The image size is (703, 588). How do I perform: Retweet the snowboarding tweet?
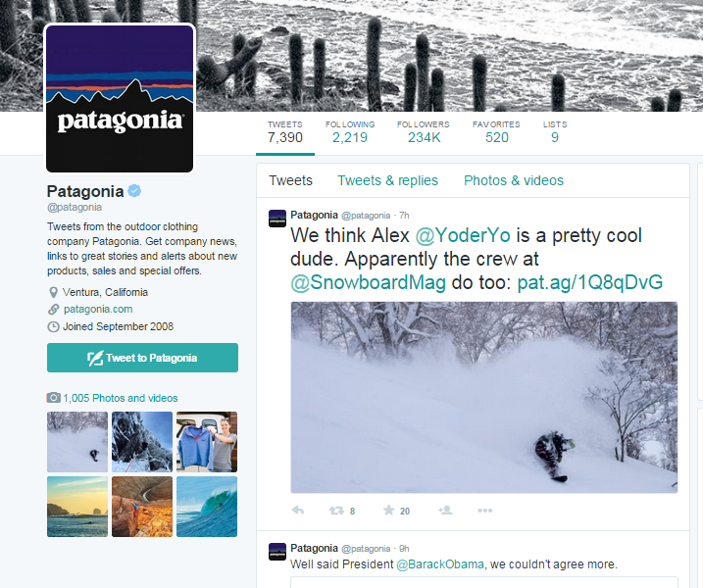click(336, 511)
